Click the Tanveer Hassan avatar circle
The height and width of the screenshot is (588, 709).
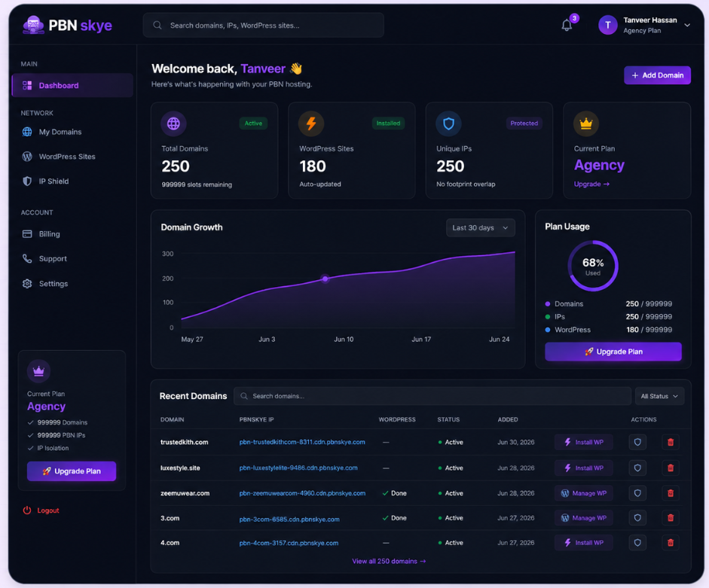click(608, 26)
